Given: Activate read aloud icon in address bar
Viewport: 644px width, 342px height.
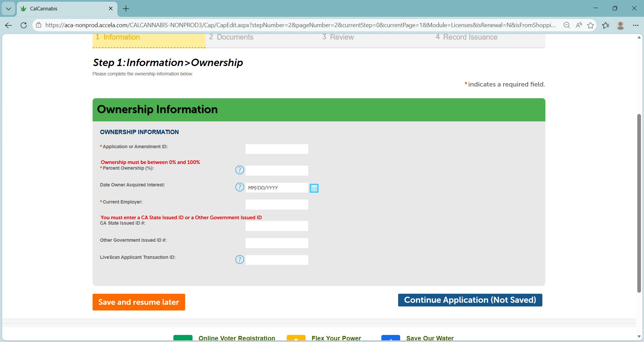Looking at the screenshot, I should click(x=579, y=25).
